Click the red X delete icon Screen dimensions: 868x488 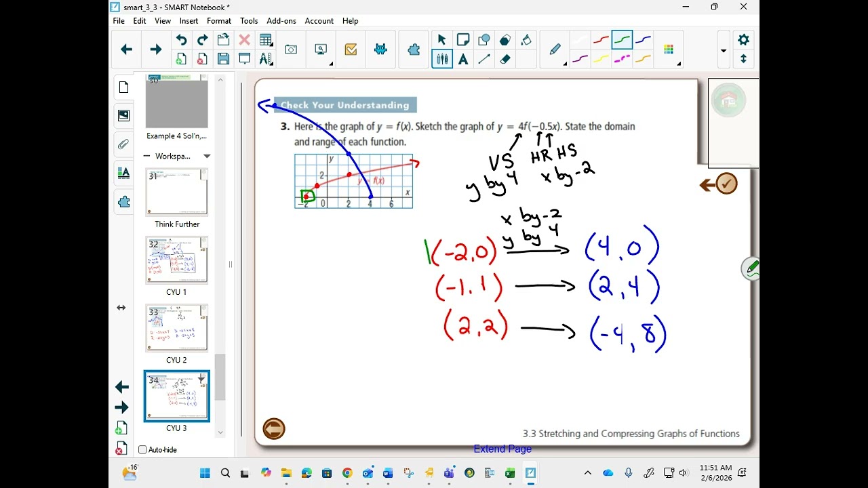[244, 40]
